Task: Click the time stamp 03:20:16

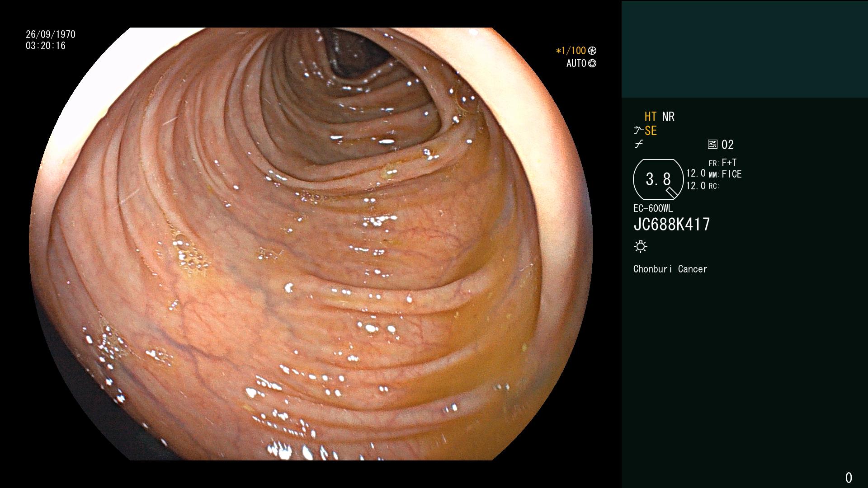Action: pyautogui.click(x=46, y=46)
